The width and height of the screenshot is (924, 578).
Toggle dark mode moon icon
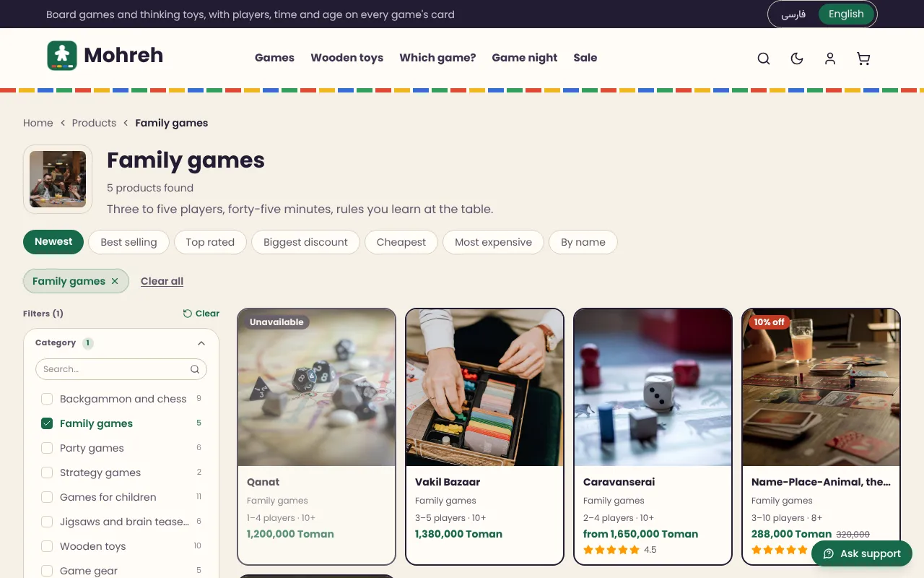point(797,59)
